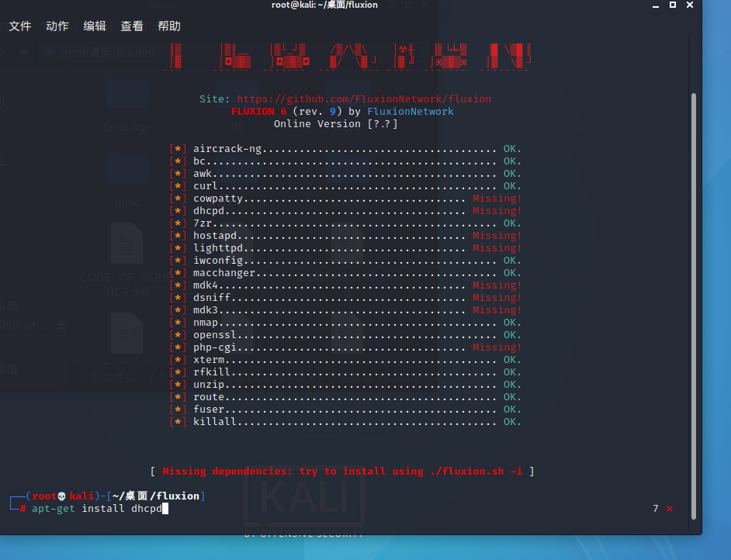The height and width of the screenshot is (560, 731).
Task: Click the terminal vertical scrollbar
Action: coord(694,306)
